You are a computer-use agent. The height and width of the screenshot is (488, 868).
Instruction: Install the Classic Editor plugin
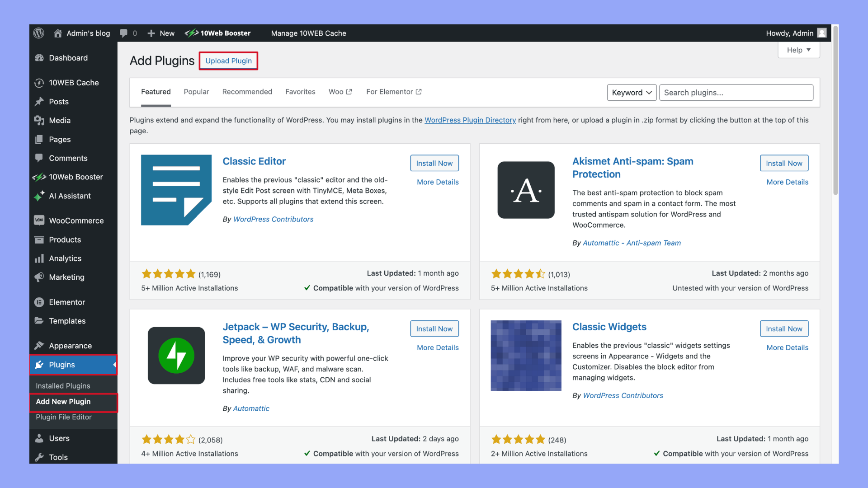point(434,163)
